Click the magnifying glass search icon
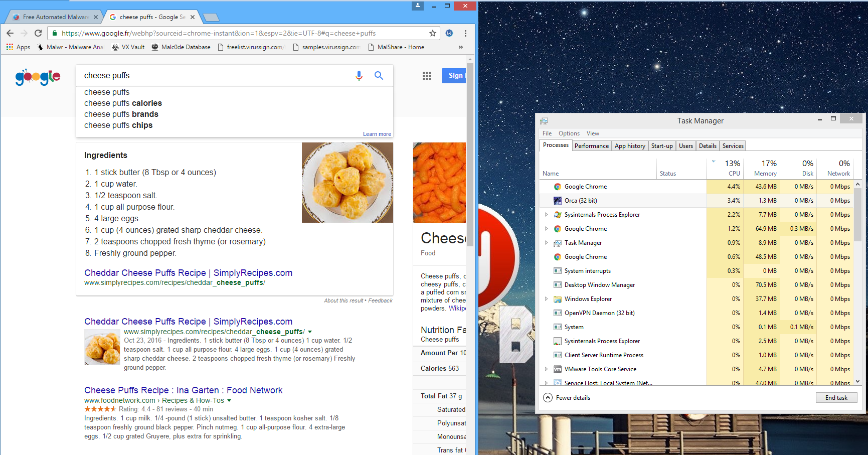The image size is (868, 455). pyautogui.click(x=379, y=76)
